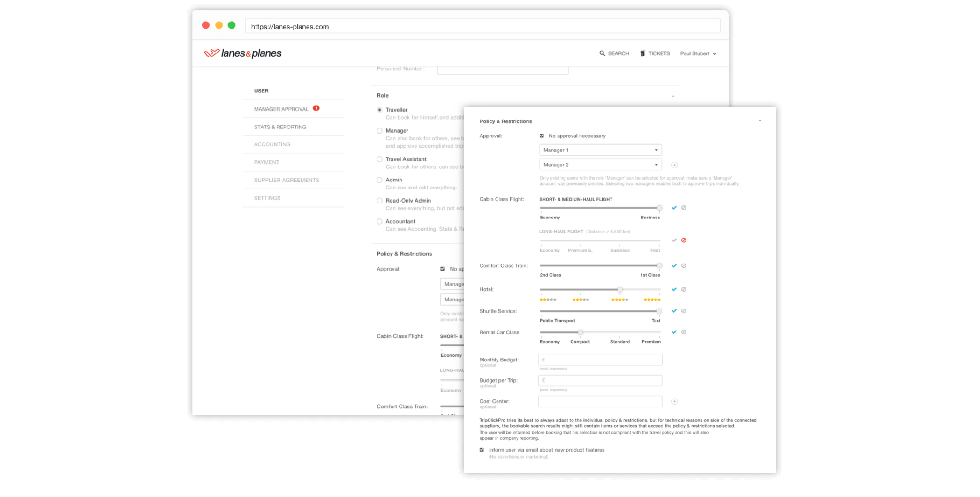Enable Shuttle Service checkmark
Image resolution: width=980 pixels, height=497 pixels.
[674, 311]
